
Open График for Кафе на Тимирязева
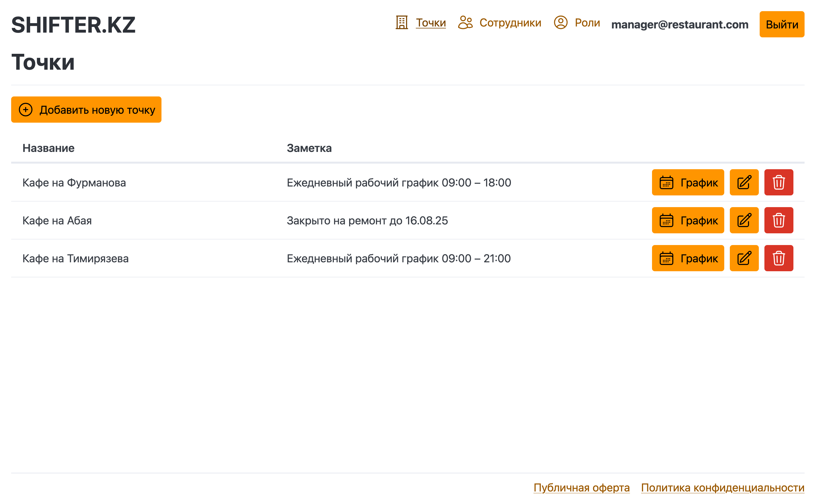pyautogui.click(x=688, y=258)
